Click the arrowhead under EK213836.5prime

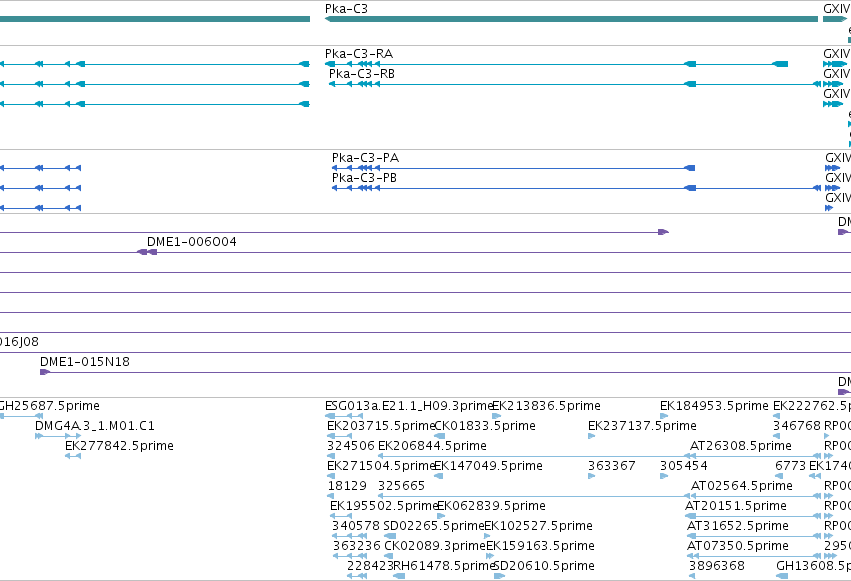tap(496, 416)
